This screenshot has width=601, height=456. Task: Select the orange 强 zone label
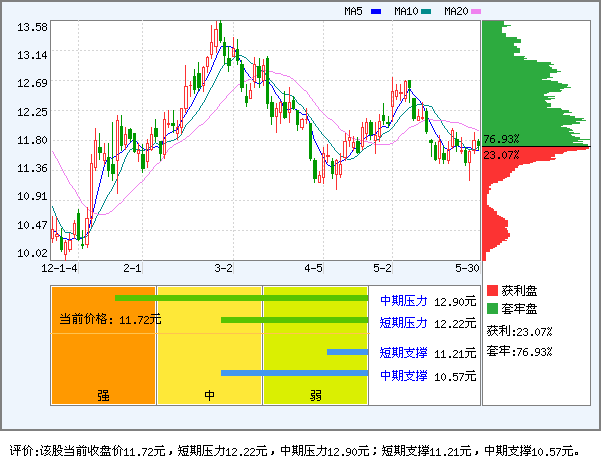103,395
